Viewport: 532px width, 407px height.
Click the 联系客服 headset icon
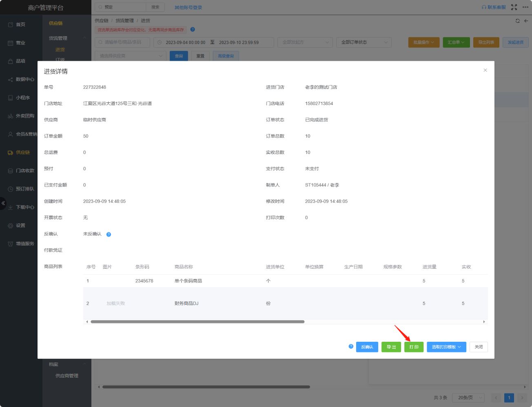pyautogui.click(x=484, y=7)
